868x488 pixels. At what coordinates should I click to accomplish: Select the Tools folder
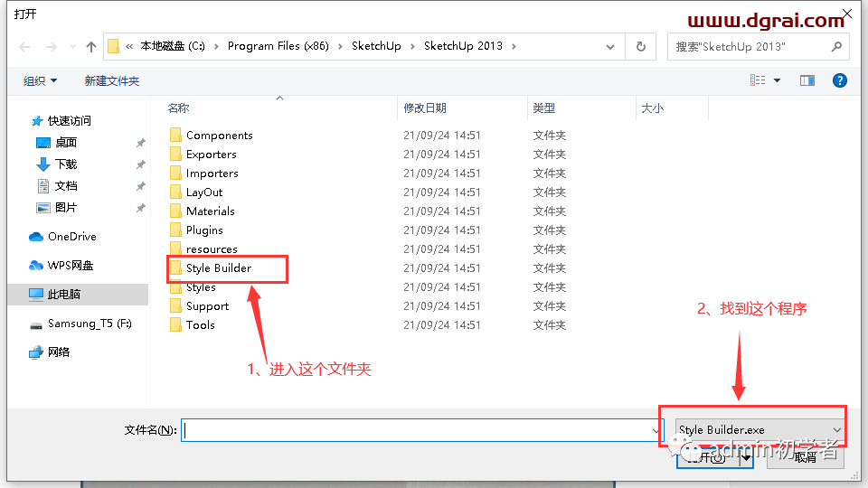coord(201,324)
